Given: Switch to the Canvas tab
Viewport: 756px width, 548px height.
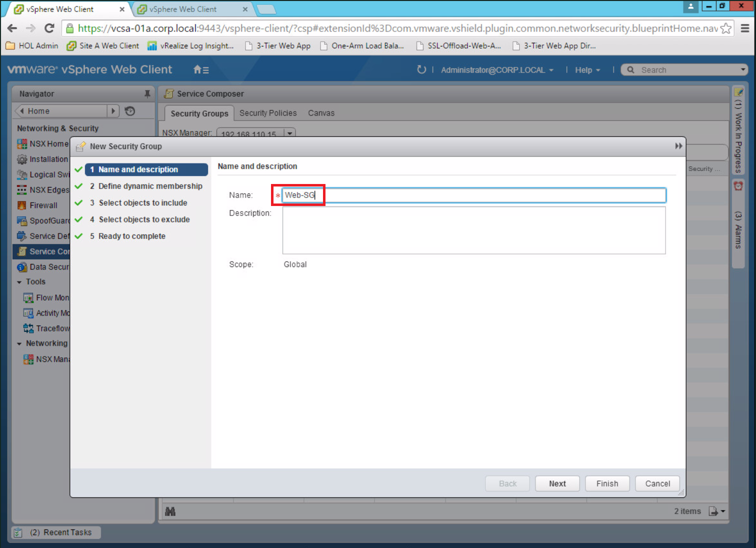Looking at the screenshot, I should click(x=321, y=113).
